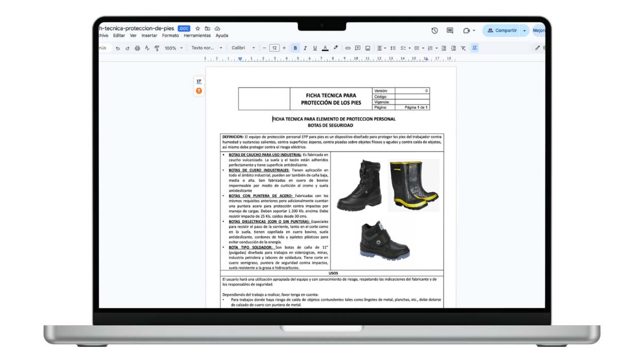Open the Herramientas menu

[197, 36]
